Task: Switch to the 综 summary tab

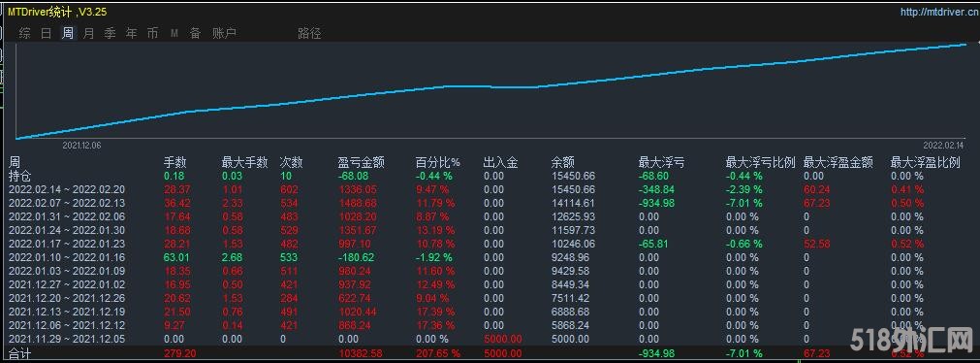Action: pyautogui.click(x=24, y=33)
